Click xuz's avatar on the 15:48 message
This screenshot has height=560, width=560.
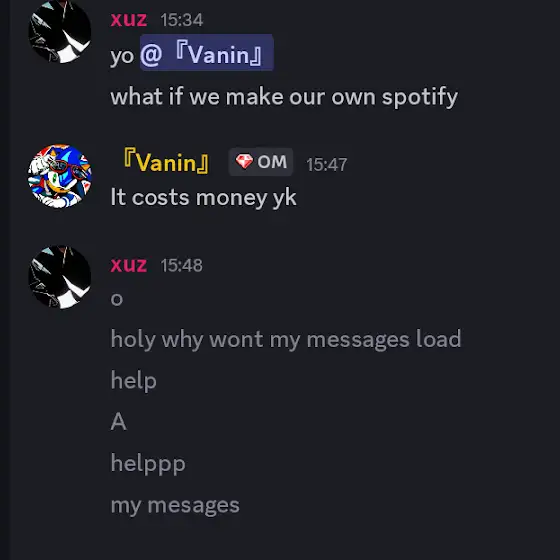[60, 277]
